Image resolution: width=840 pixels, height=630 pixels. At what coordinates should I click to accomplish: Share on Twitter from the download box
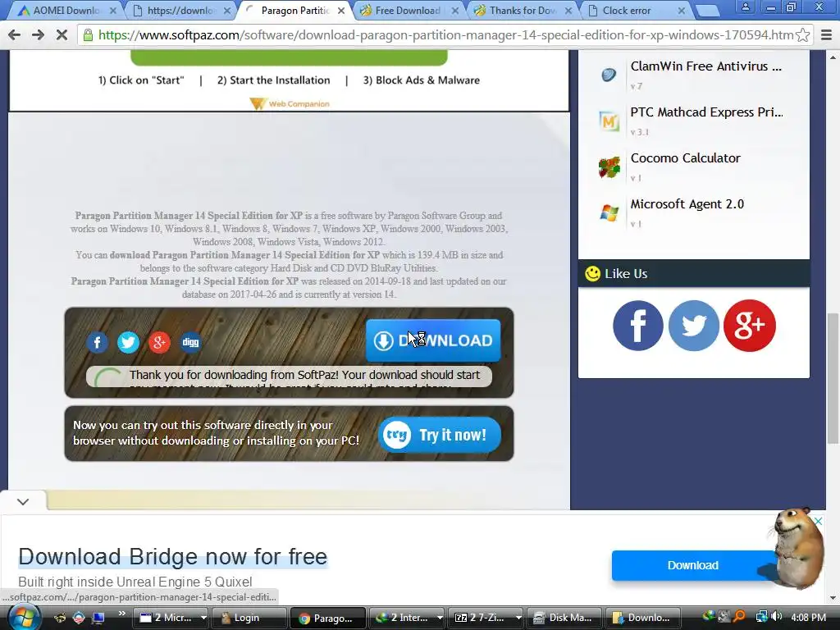tap(128, 342)
